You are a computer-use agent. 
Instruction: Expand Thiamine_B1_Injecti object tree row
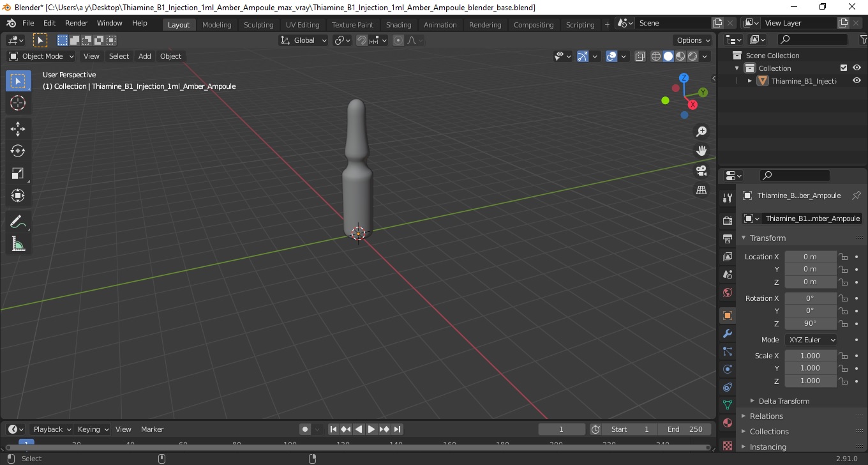[750, 80]
